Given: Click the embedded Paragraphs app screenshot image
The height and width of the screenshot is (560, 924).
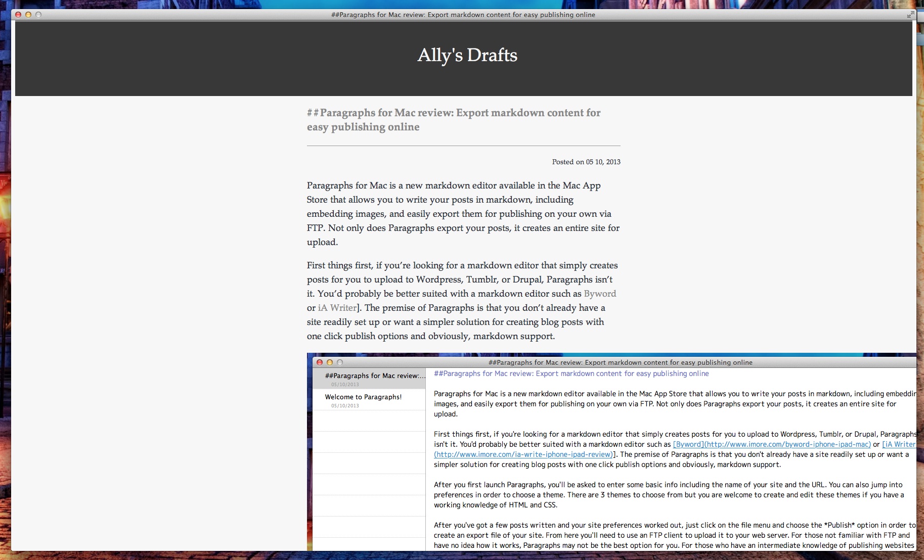Looking at the screenshot, I should click(x=611, y=452).
